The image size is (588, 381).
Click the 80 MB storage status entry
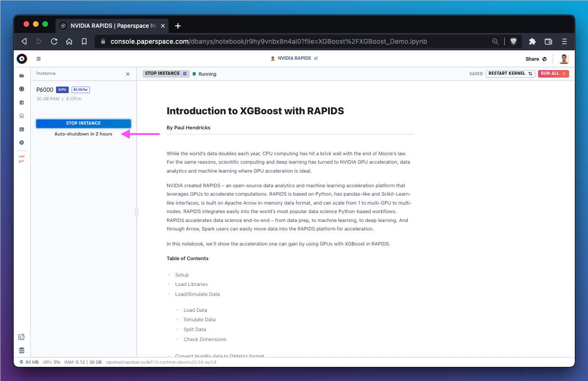tap(29, 362)
